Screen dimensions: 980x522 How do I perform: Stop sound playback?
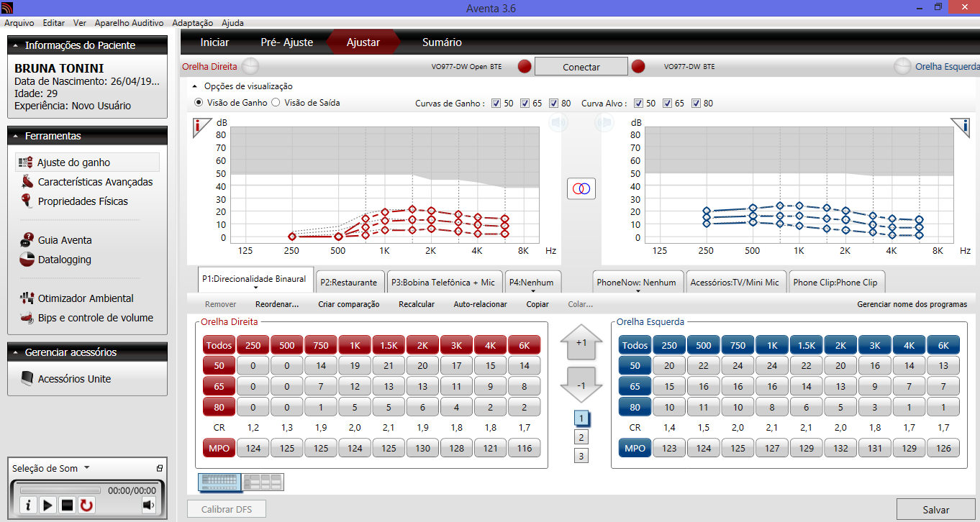click(67, 505)
